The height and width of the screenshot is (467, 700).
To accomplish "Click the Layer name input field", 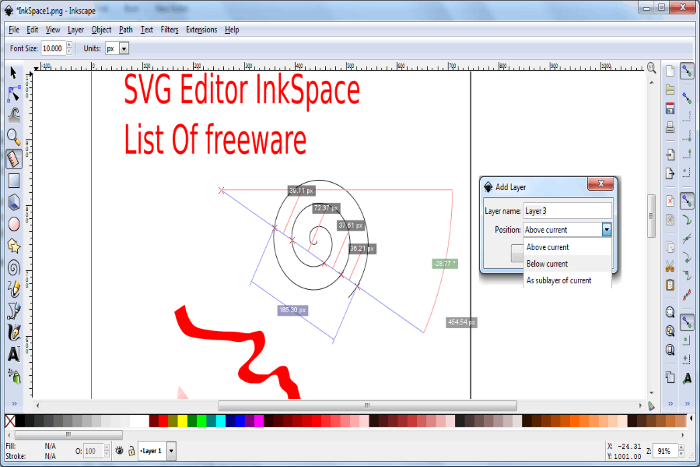I will [567, 210].
